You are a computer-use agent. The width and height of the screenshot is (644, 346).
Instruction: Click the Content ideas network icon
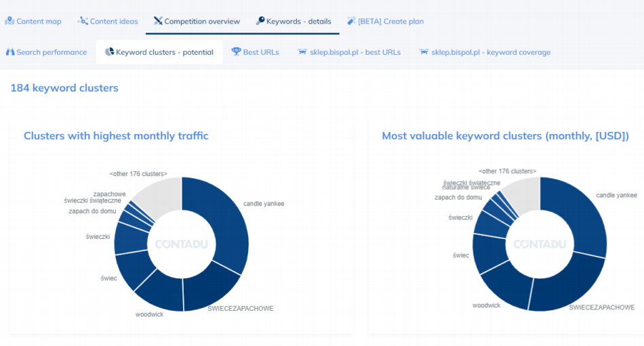tap(83, 21)
